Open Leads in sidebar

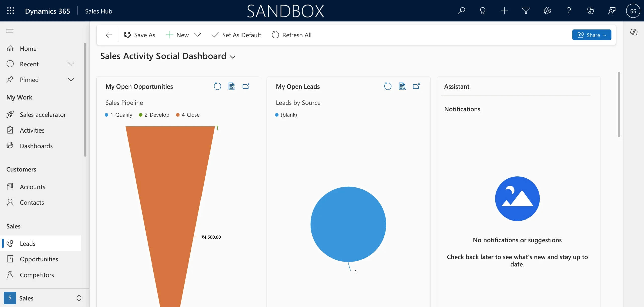pyautogui.click(x=41, y=243)
